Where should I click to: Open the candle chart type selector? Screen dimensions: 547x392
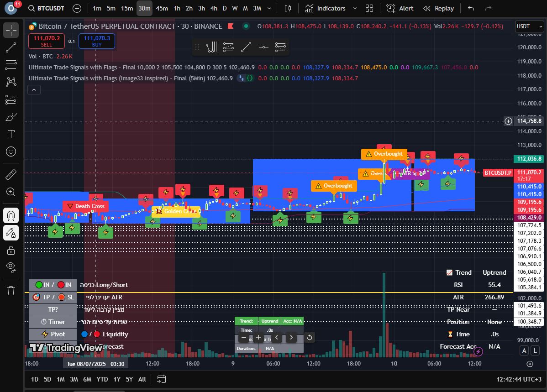pyautogui.click(x=288, y=8)
